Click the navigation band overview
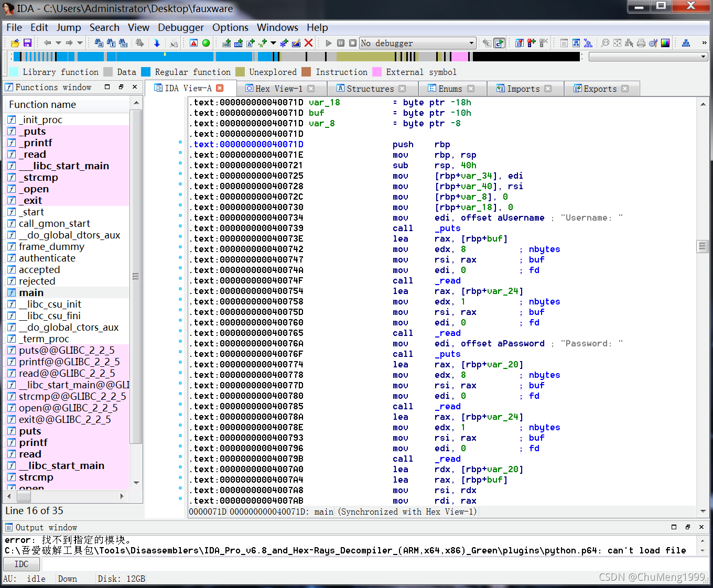The image size is (713, 588). pos(297,57)
